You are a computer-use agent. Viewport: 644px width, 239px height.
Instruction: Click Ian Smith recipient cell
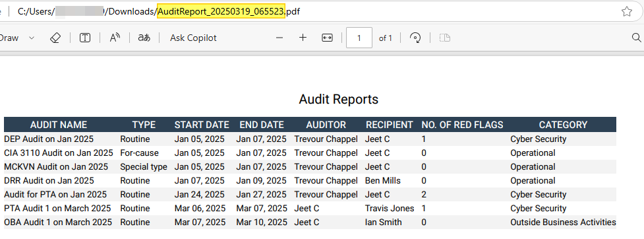click(383, 222)
